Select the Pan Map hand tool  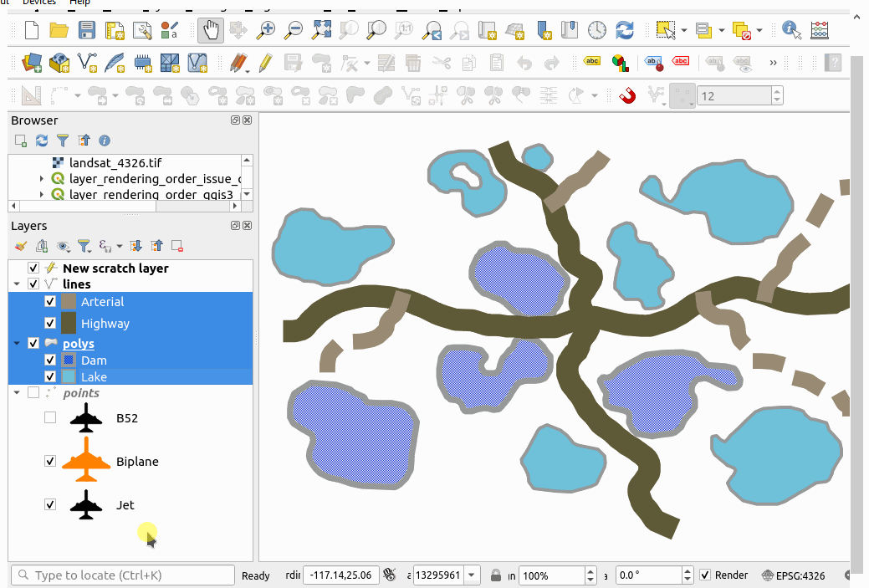[210, 30]
